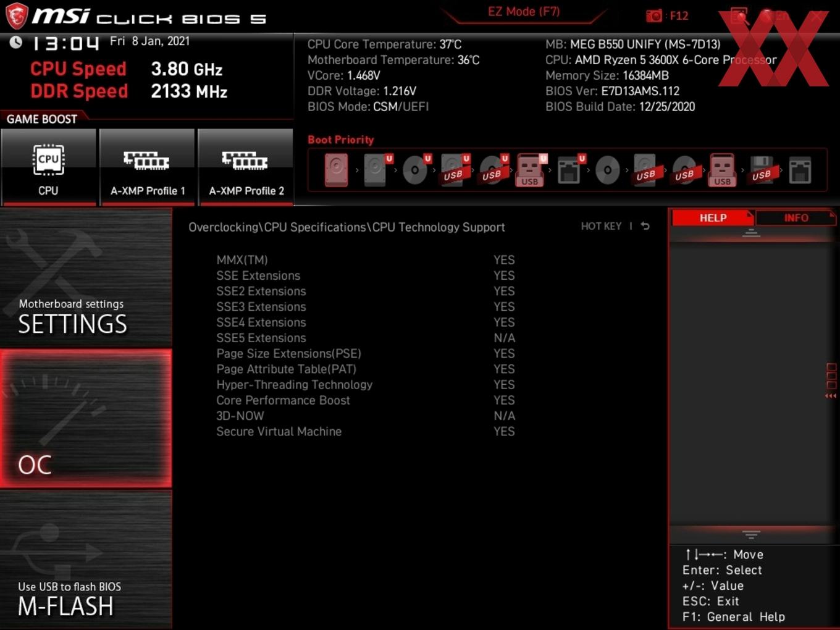Select the SSE3 Extensions row
This screenshot has width=840, height=630.
pos(366,307)
